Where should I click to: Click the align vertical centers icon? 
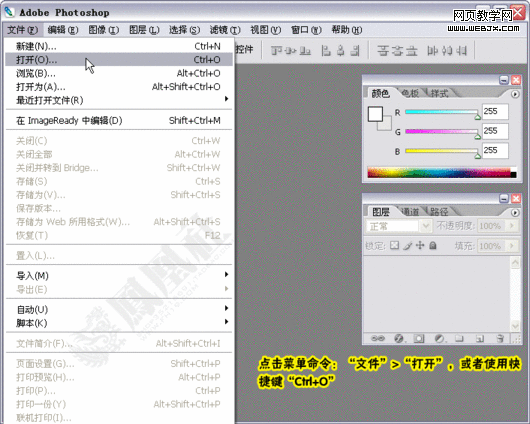tap(291, 51)
